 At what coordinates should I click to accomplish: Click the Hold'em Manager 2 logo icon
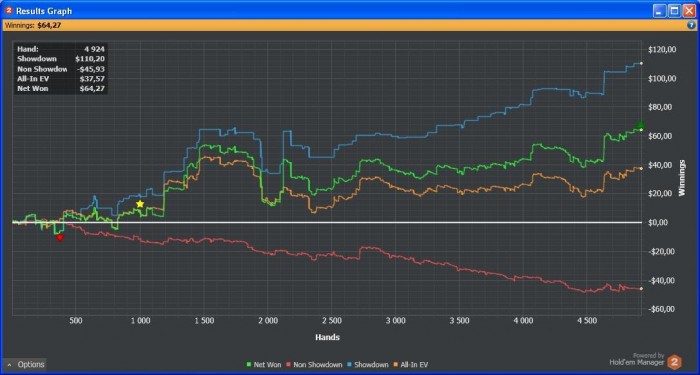pyautogui.click(x=674, y=362)
